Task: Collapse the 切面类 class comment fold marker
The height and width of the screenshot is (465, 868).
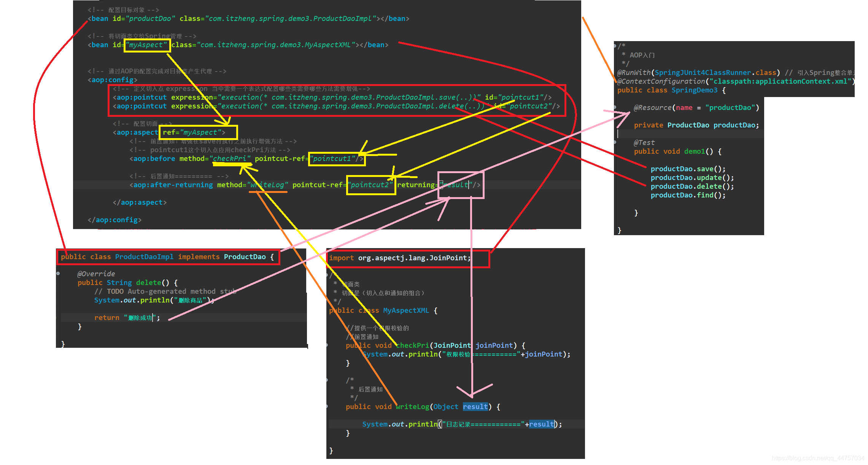Action: click(327, 275)
